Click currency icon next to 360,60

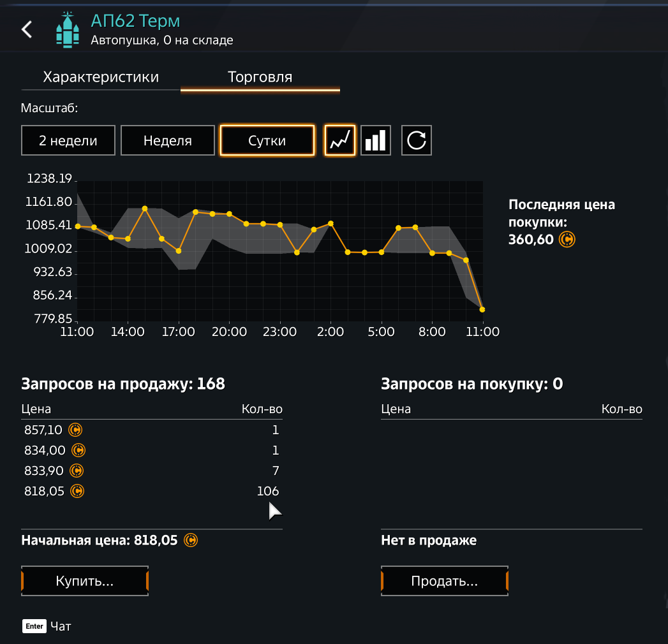coord(567,239)
